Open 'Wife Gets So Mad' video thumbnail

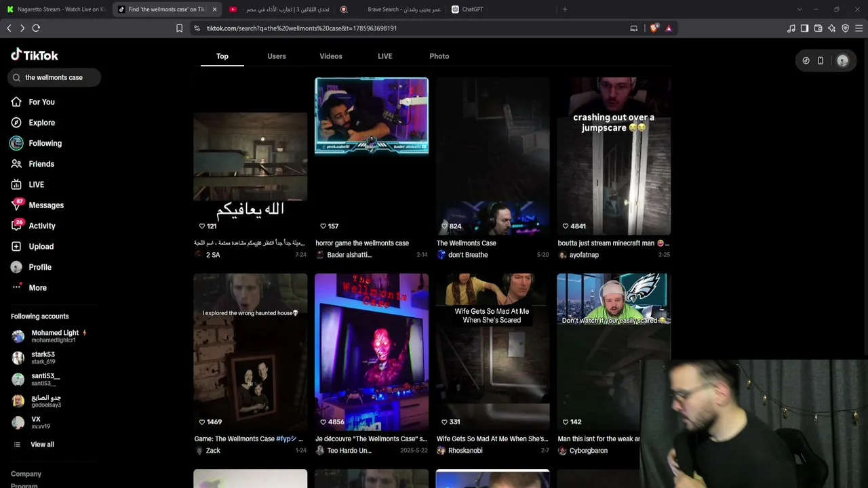coord(493,352)
